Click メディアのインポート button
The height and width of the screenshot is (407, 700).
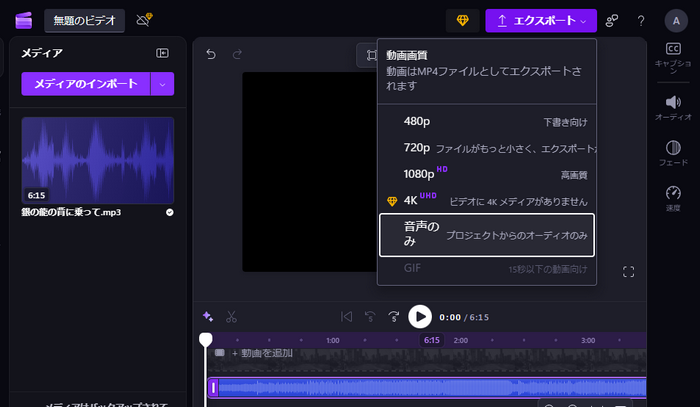[86, 84]
